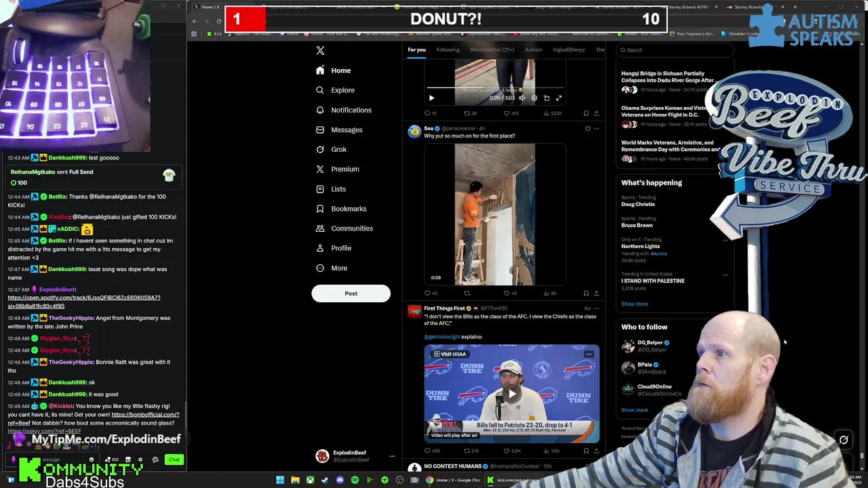Seek on the top video progress bar
The width and height of the screenshot is (868, 488).
(494, 88)
